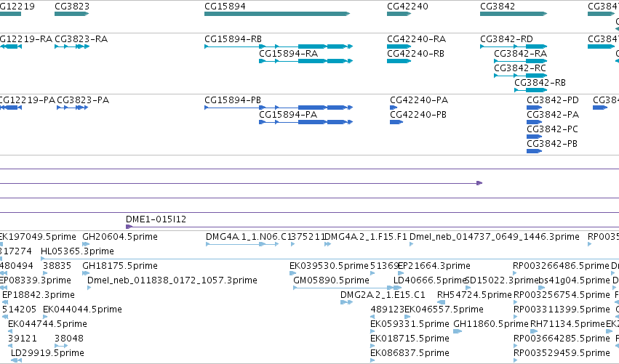Select the CG15894 gene feature

coord(277,14)
